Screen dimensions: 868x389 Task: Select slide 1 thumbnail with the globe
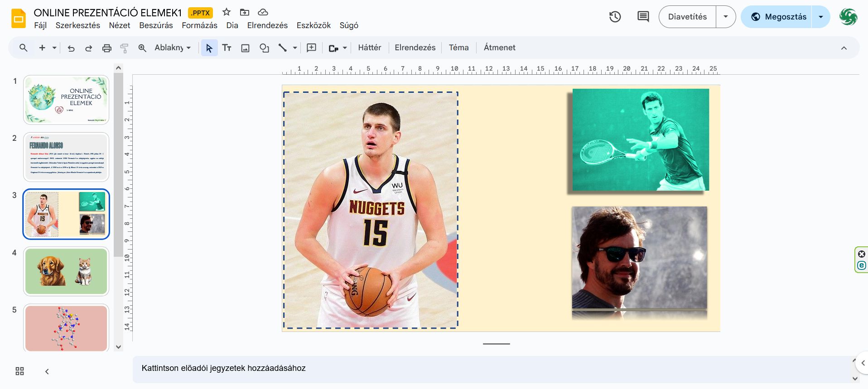[66, 100]
